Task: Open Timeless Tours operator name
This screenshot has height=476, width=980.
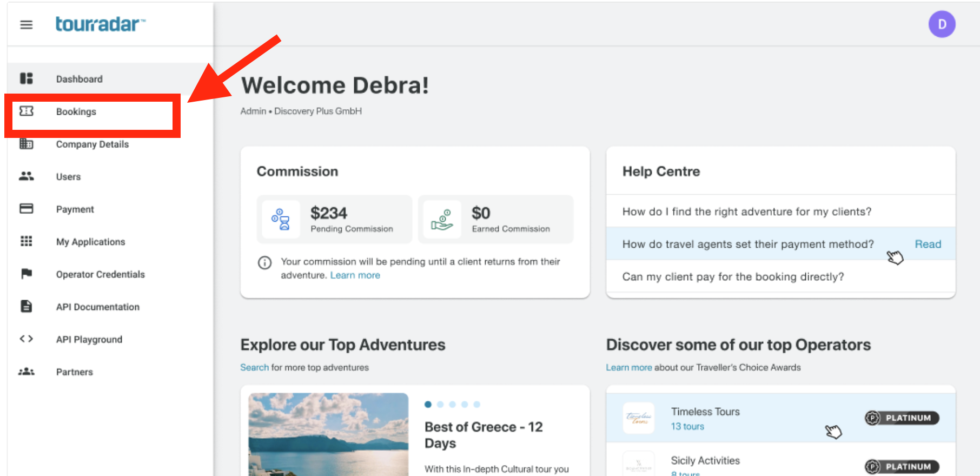Action: tap(705, 412)
